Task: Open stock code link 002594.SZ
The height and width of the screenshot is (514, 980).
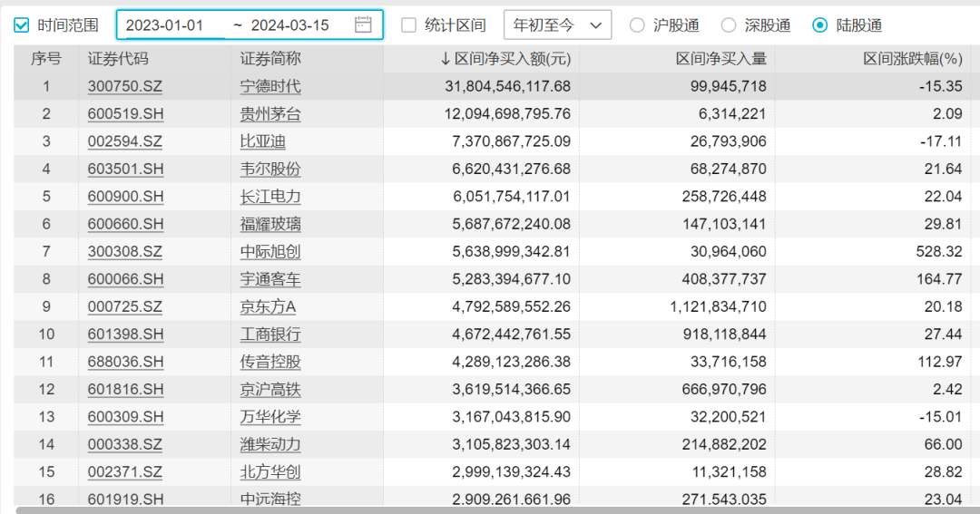Action: [x=125, y=141]
